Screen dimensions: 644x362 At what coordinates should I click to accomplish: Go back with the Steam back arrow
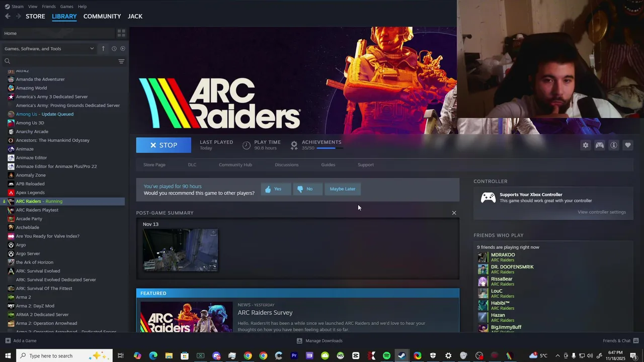click(8, 16)
